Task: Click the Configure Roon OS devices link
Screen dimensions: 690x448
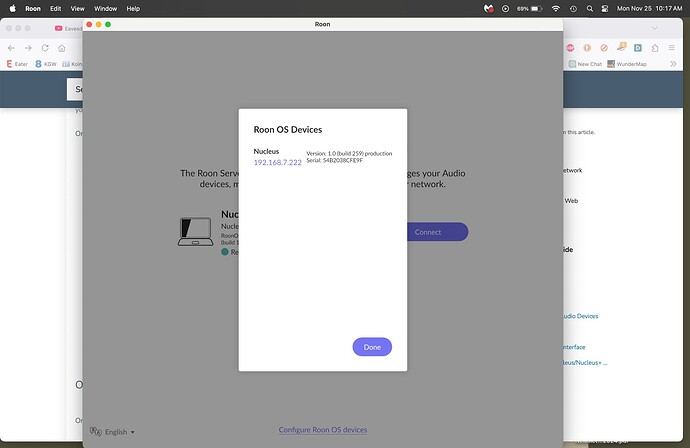Action: (323, 430)
